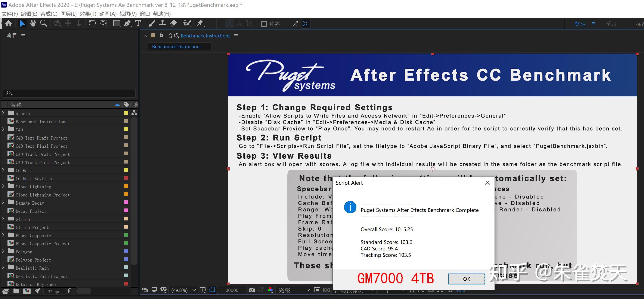Click the snapshot camera icon

coord(251,290)
